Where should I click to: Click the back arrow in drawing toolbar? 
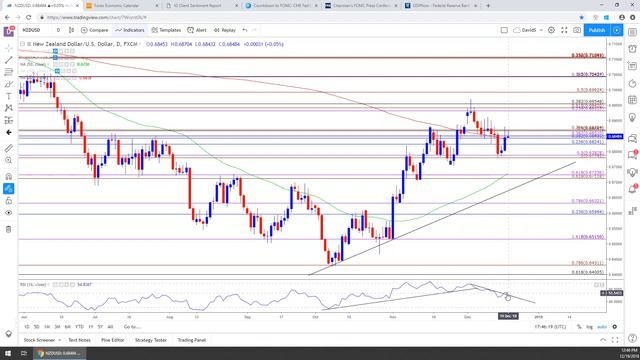[x=9, y=132]
